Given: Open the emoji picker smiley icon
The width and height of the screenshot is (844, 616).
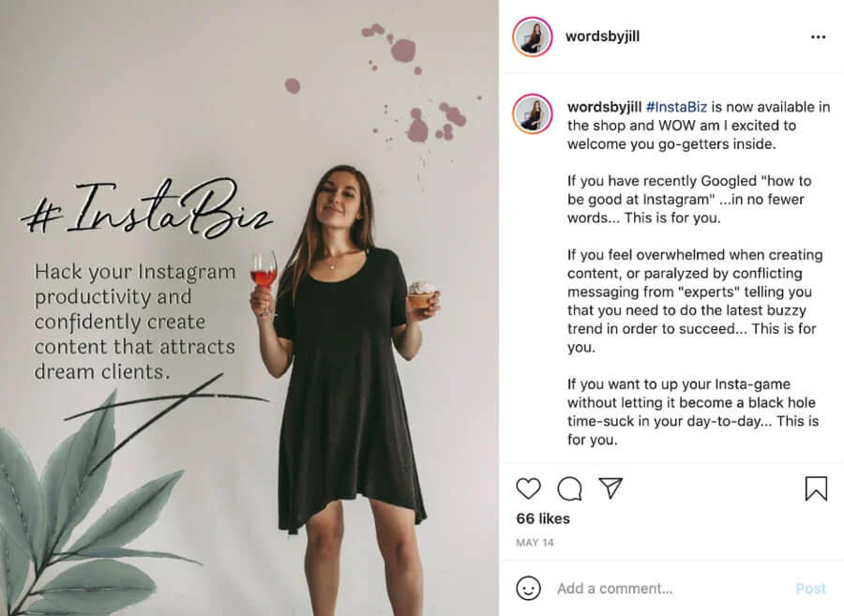Looking at the screenshot, I should pos(529,589).
